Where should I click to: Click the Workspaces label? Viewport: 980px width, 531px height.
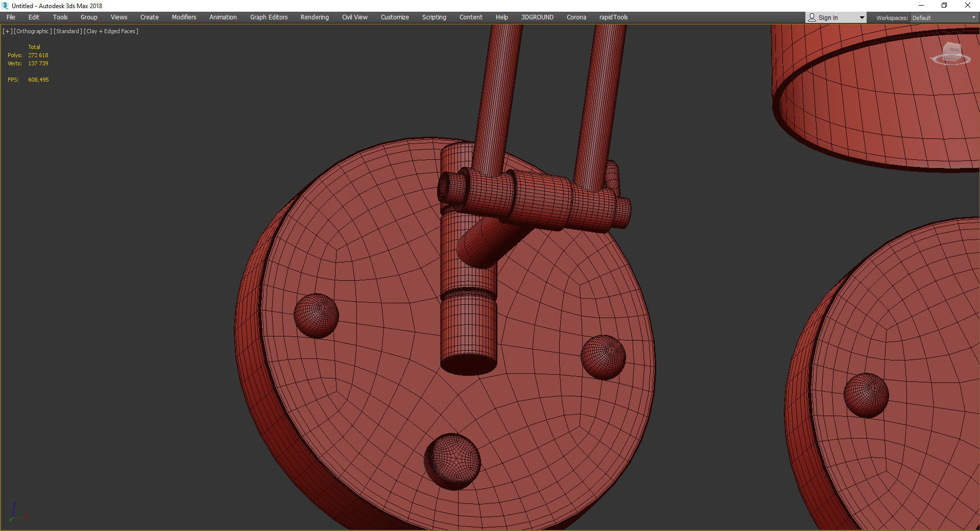click(892, 18)
